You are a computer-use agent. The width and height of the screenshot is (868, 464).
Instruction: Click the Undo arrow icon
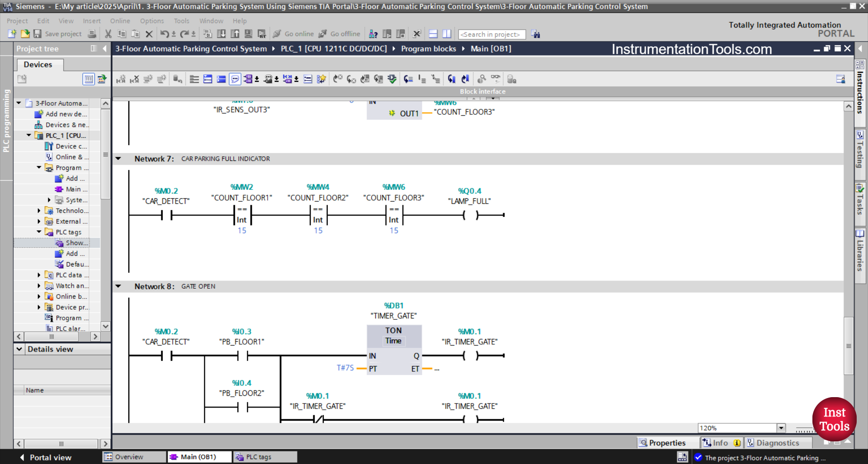(x=164, y=34)
